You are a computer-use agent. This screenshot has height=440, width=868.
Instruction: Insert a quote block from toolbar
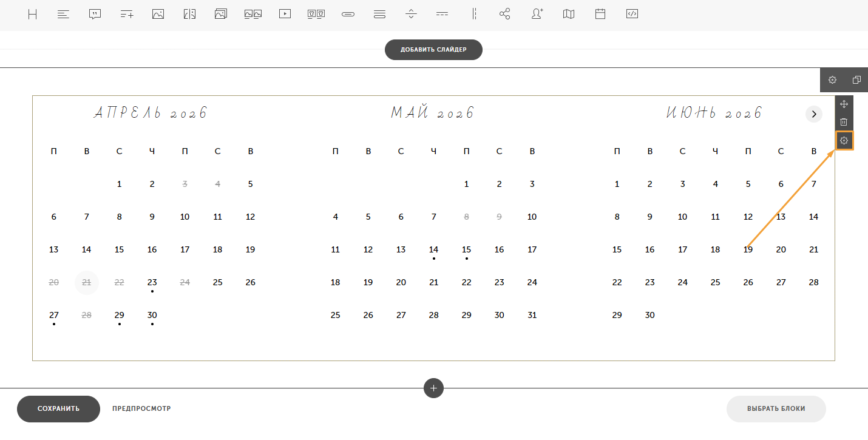click(95, 14)
